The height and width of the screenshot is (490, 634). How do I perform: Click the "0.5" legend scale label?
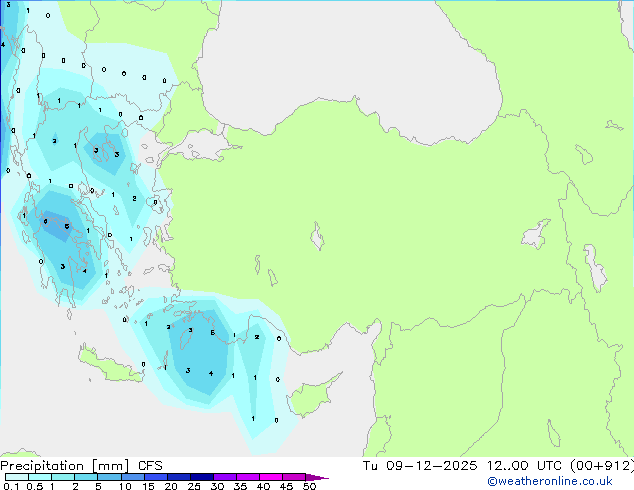tap(35, 486)
